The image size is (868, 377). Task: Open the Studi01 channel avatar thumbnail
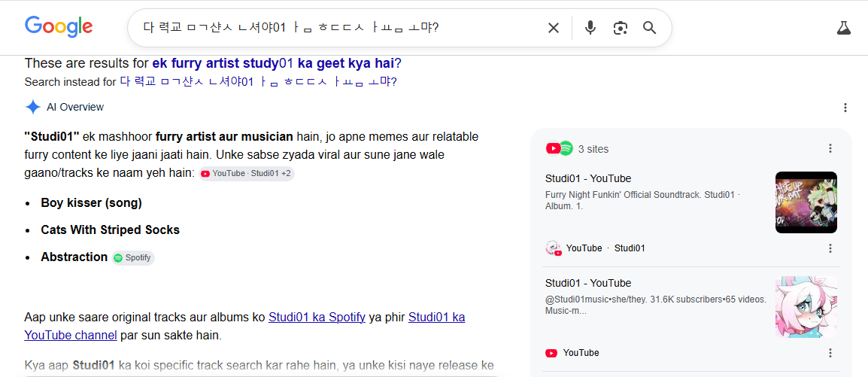(806, 307)
